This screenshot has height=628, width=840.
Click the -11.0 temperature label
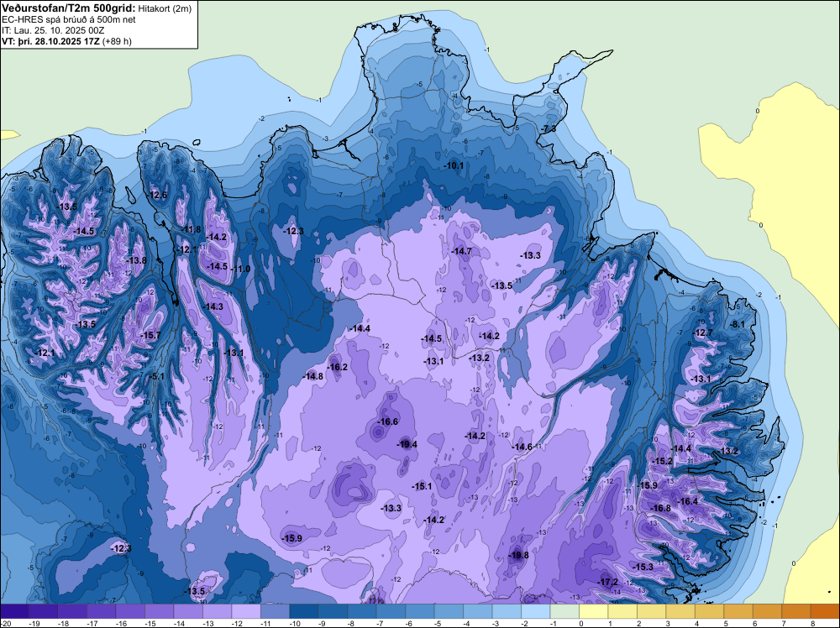tap(240, 270)
